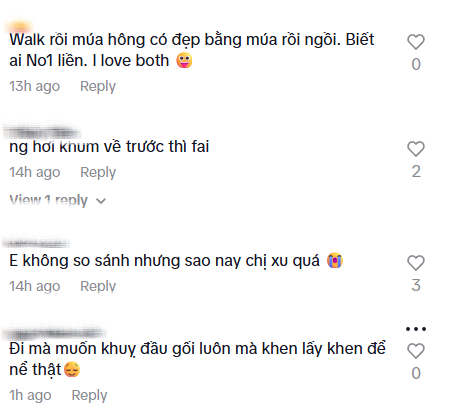Viewport: 461px width, 419px height.
Task: Click the '1h ago' timestamp
Action: (30, 395)
